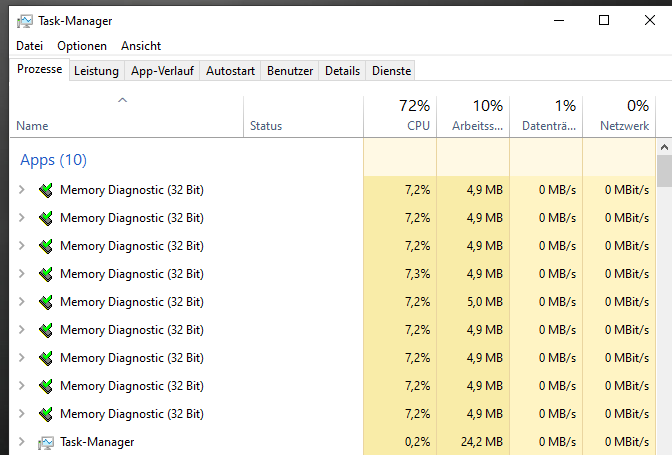Select the Memory Diagnostic name in the 7,3% row
672x455 pixels.
(132, 274)
